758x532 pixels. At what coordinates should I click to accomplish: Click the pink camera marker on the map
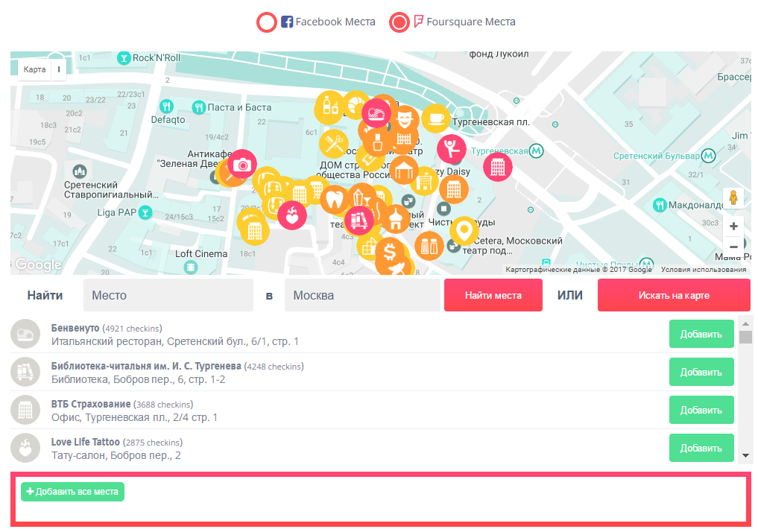tap(242, 165)
